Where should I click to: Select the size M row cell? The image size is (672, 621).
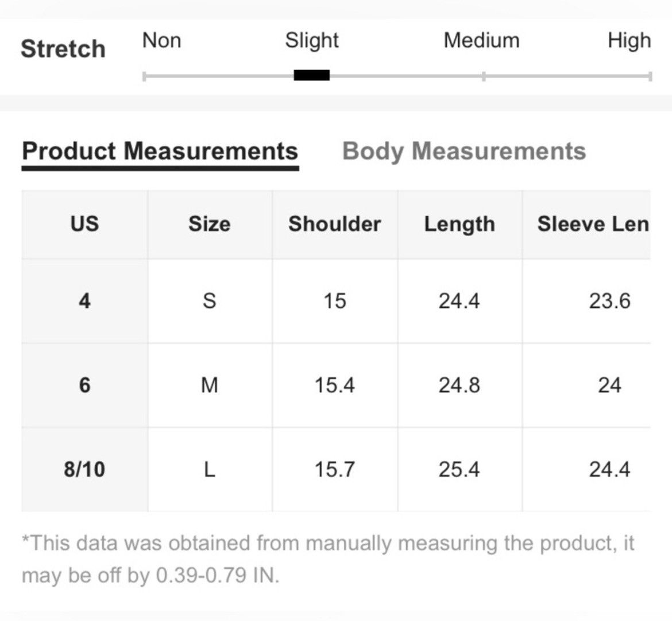tap(210, 385)
